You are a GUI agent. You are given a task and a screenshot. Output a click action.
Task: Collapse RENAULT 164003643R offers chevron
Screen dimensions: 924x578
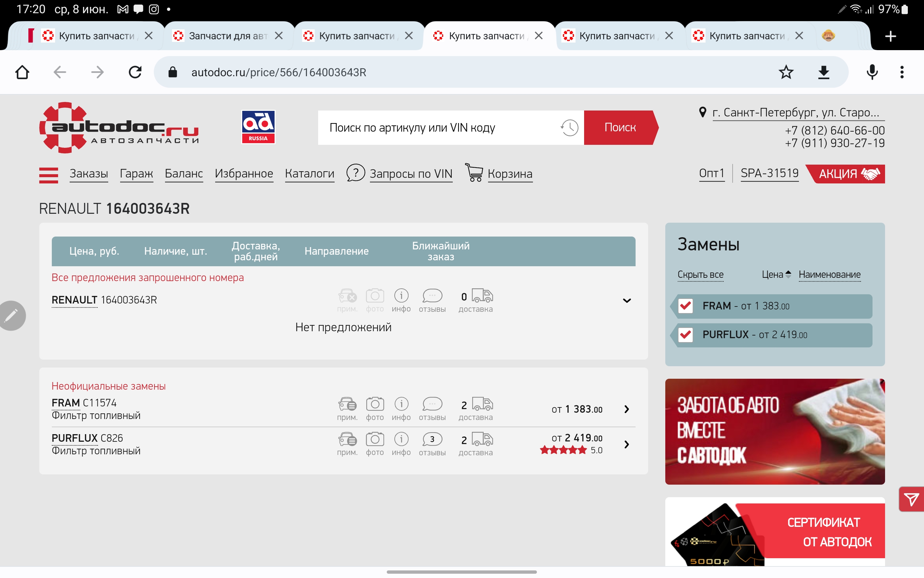pyautogui.click(x=627, y=301)
